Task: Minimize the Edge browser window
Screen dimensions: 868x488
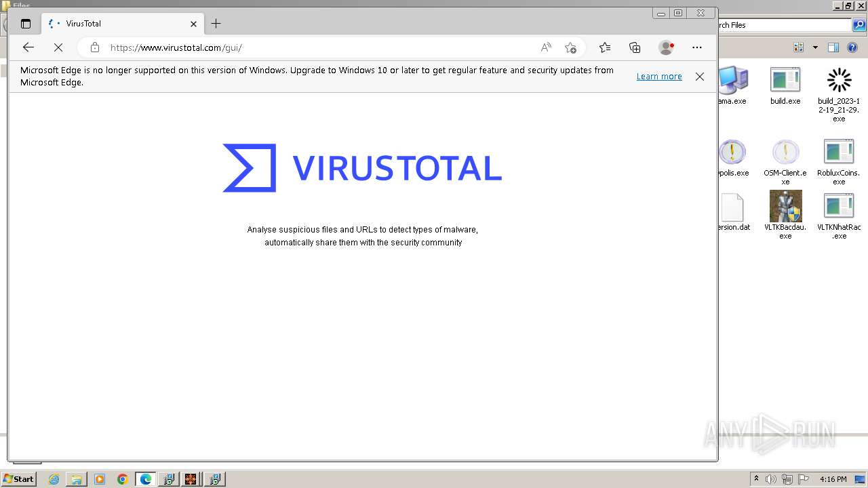Action: click(x=661, y=13)
